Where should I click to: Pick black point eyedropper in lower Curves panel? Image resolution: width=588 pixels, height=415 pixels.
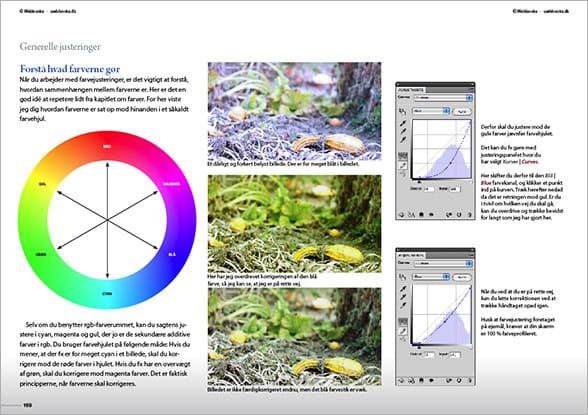click(x=403, y=289)
